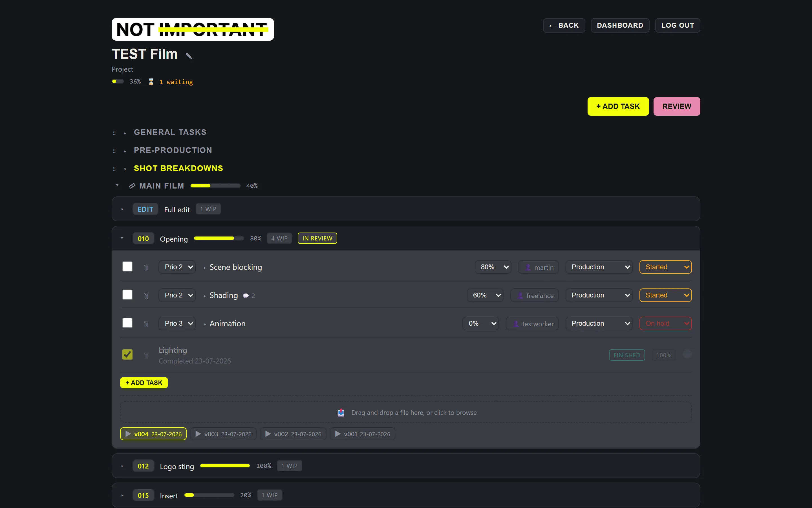Click trash icon on the Animation row
The width and height of the screenshot is (812, 508).
[146, 324]
